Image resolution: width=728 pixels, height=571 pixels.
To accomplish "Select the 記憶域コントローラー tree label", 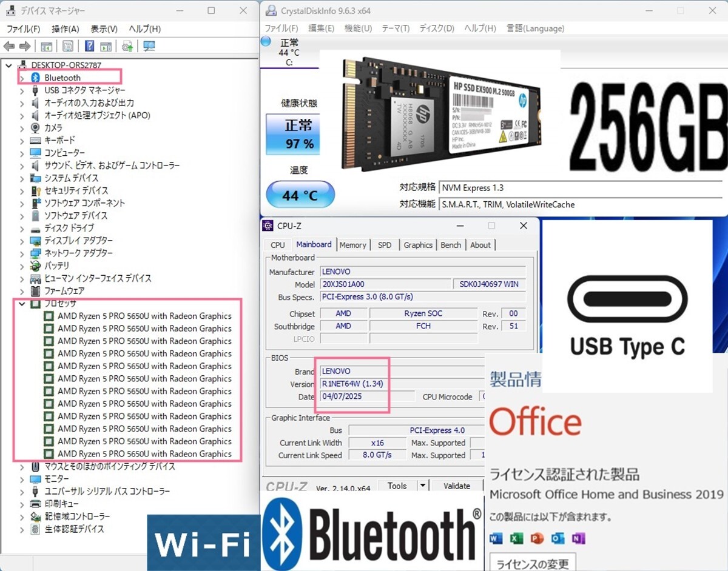I will point(78,516).
